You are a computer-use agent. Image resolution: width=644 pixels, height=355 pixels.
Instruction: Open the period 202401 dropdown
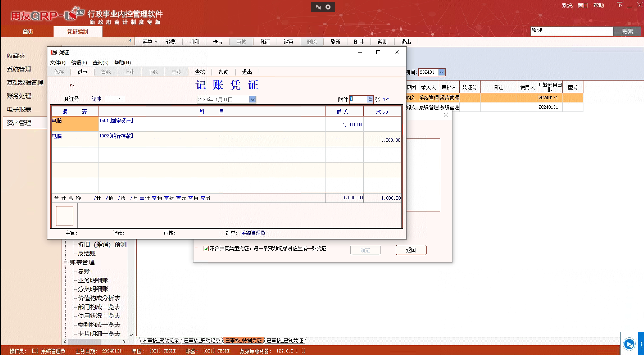(441, 72)
